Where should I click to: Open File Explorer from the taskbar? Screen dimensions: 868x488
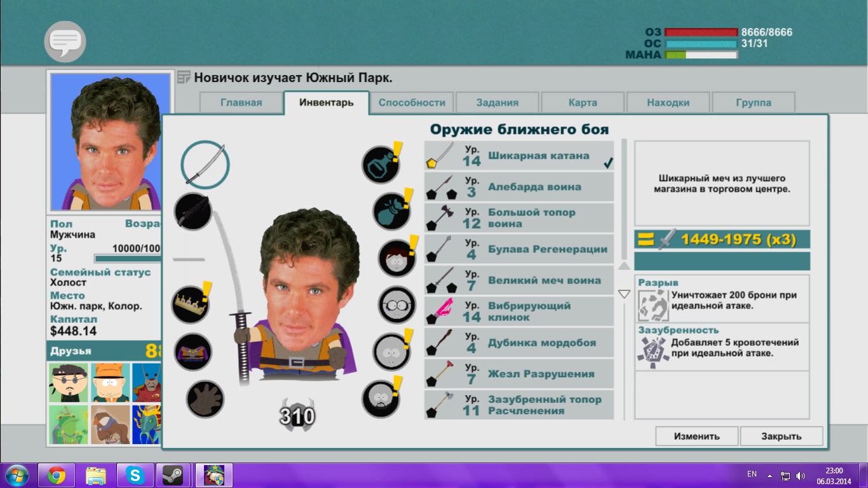coord(96,475)
